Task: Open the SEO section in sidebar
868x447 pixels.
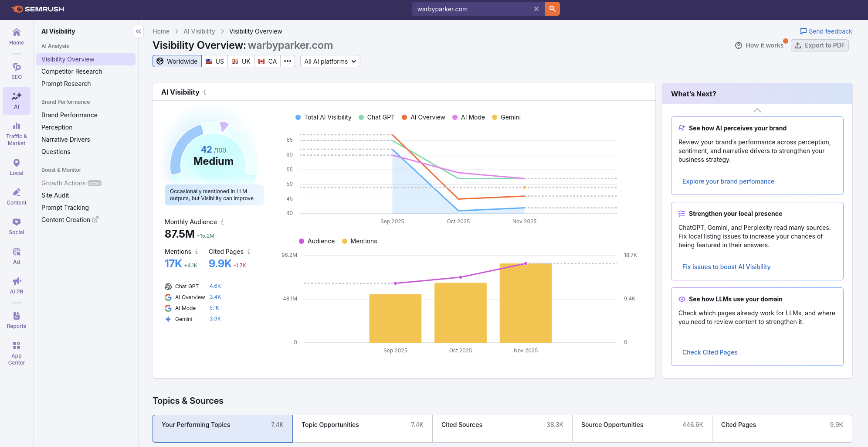Action: (x=17, y=71)
